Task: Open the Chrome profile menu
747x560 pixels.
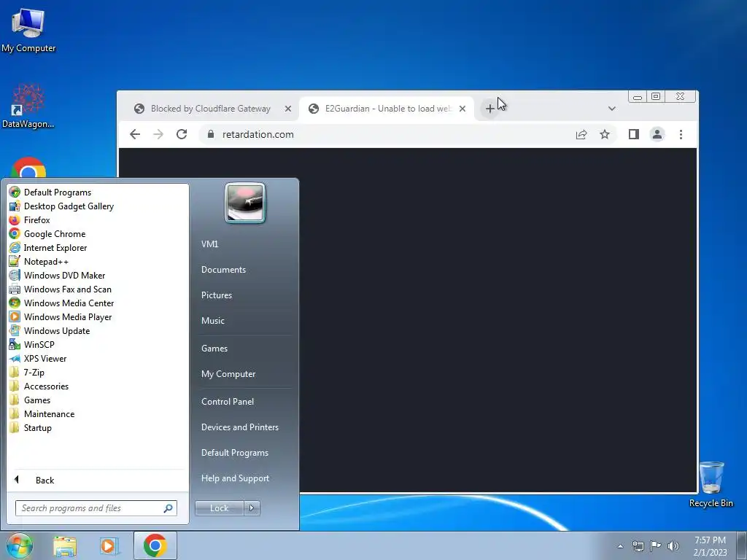Action: (657, 134)
